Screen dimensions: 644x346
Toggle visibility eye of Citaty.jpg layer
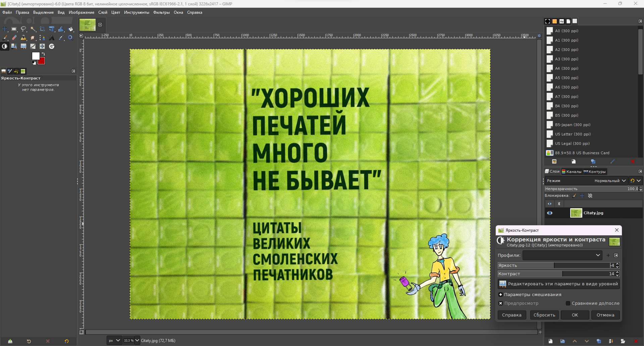point(550,213)
